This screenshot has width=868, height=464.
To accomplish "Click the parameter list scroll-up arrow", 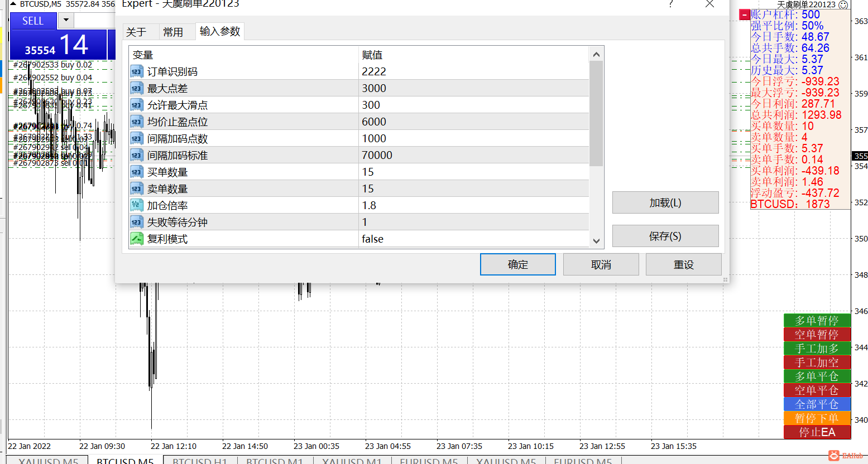I will click(x=596, y=54).
